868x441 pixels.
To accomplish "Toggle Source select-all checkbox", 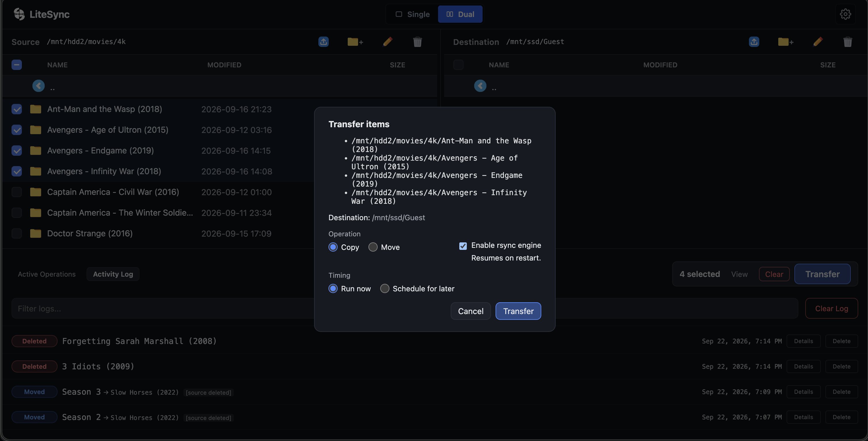I will pyautogui.click(x=16, y=65).
